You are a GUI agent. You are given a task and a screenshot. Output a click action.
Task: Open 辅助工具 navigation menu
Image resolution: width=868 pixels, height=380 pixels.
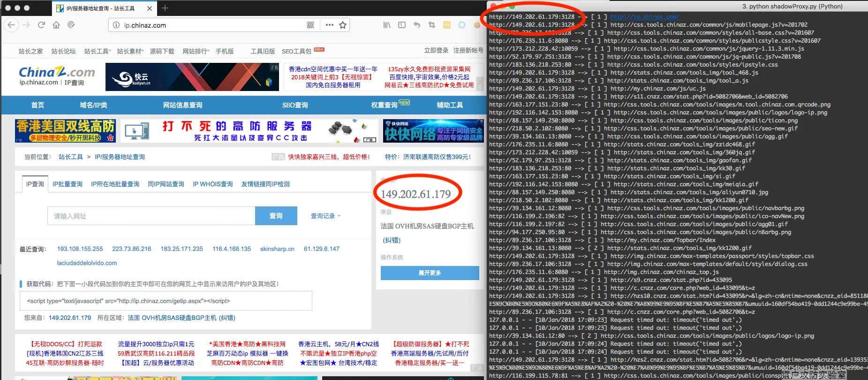pyautogui.click(x=450, y=105)
